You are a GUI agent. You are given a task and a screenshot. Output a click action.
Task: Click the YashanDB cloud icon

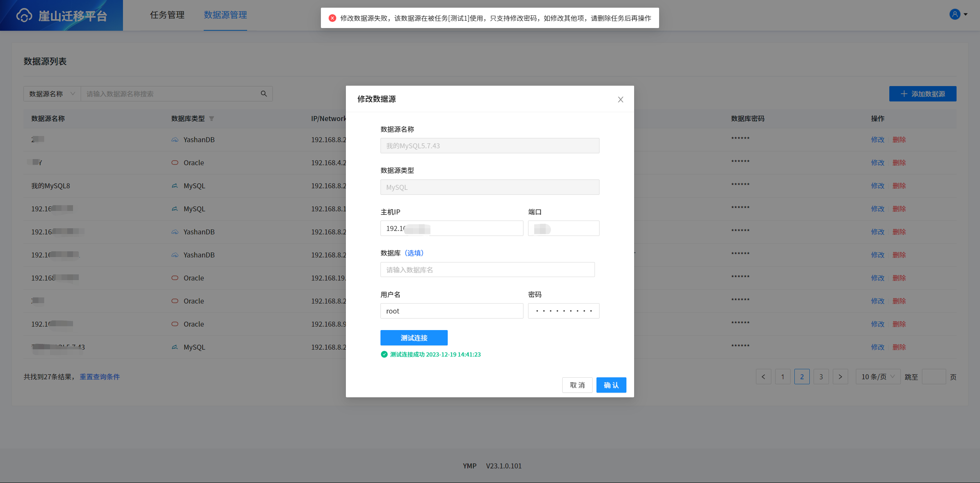(174, 139)
